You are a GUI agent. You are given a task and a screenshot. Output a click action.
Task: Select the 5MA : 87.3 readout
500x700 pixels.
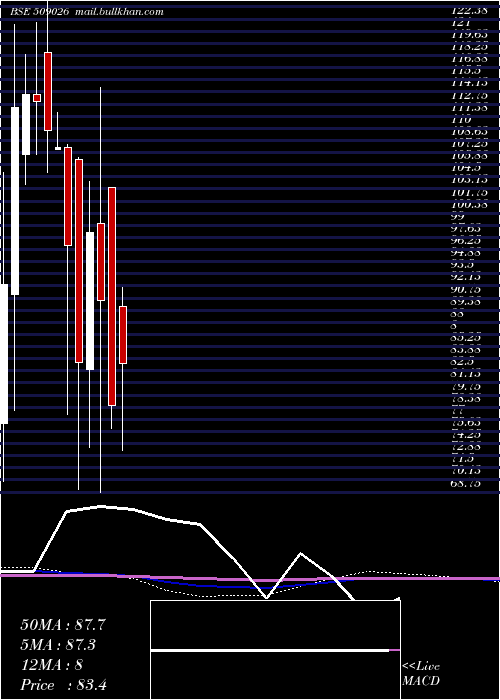[x=58, y=645]
